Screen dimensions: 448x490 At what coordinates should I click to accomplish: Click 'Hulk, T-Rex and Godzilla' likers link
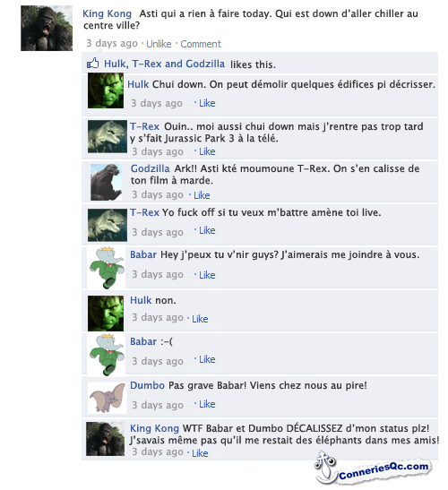click(165, 64)
